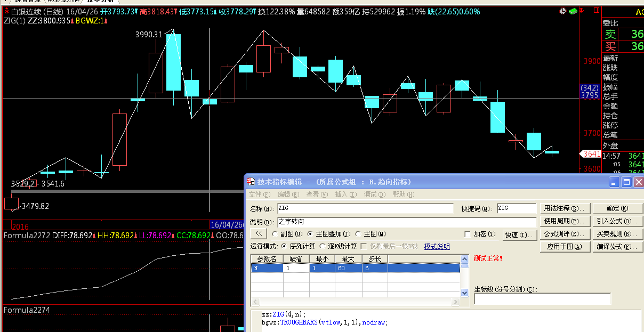Choose 逐K线计算 run mode
The width and height of the screenshot is (644, 332).
pos(337,246)
